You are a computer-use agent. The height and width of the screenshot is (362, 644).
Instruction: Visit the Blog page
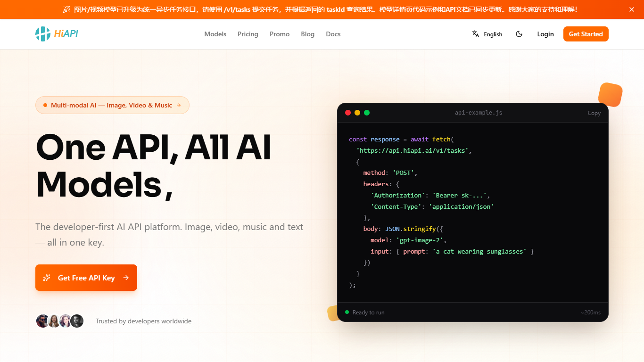(x=307, y=34)
